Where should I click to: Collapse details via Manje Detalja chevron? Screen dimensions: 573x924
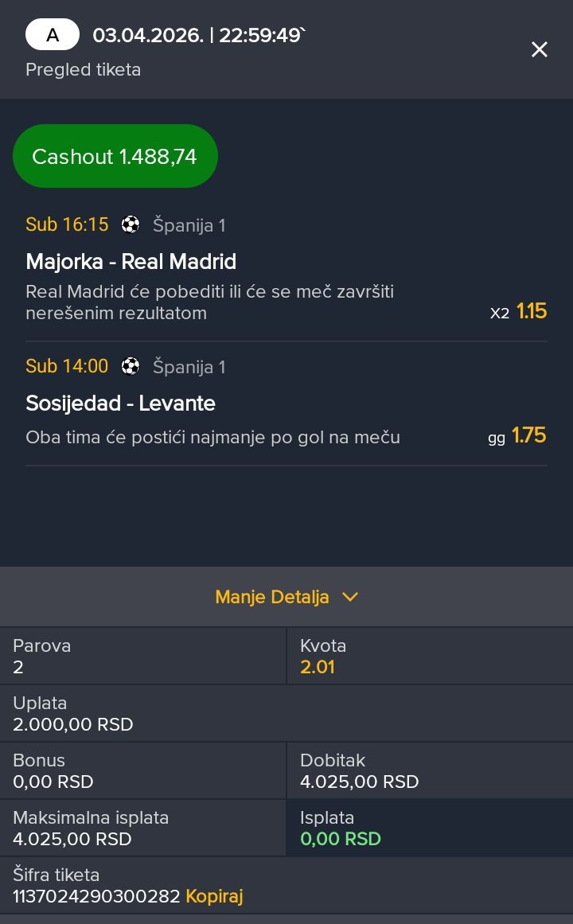point(349,597)
